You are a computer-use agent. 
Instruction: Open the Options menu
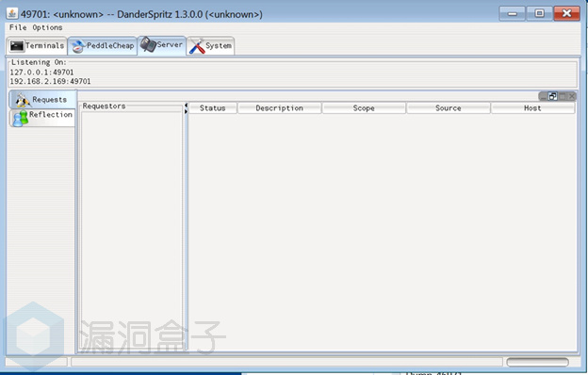(x=47, y=27)
